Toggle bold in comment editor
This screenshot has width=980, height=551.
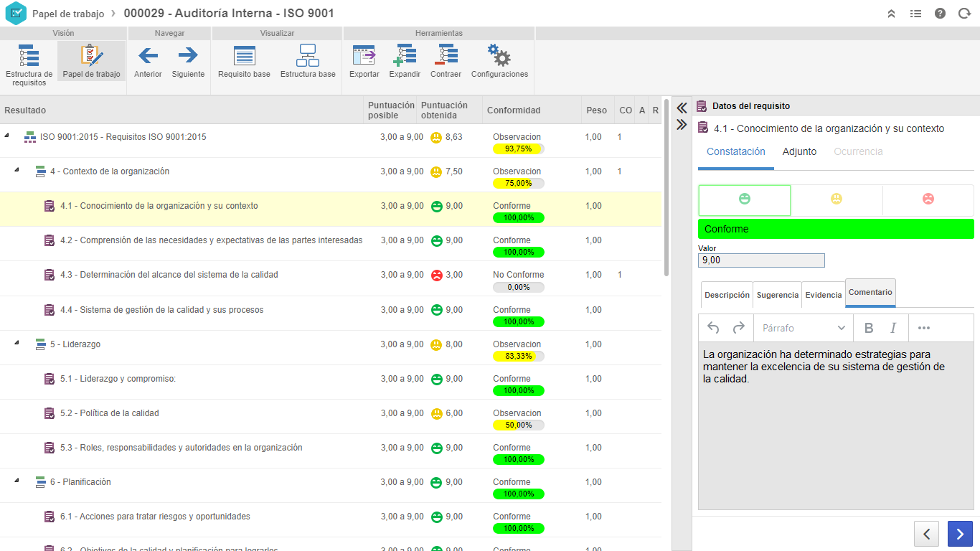point(869,328)
